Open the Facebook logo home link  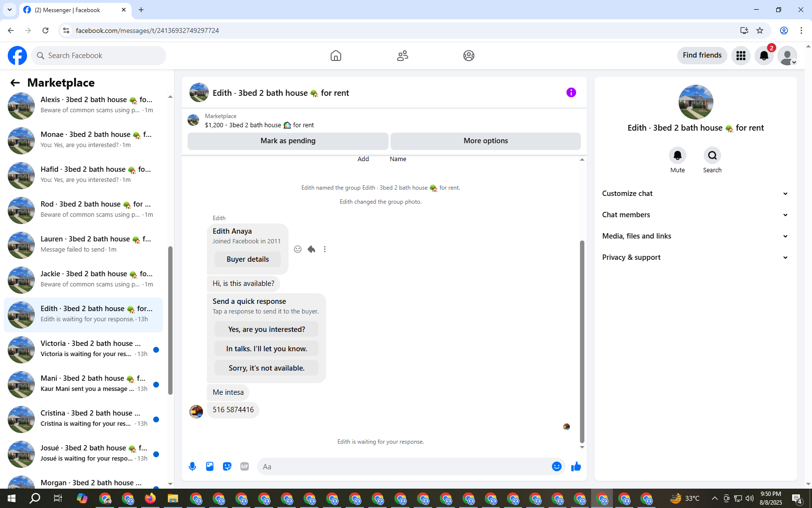tap(17, 56)
